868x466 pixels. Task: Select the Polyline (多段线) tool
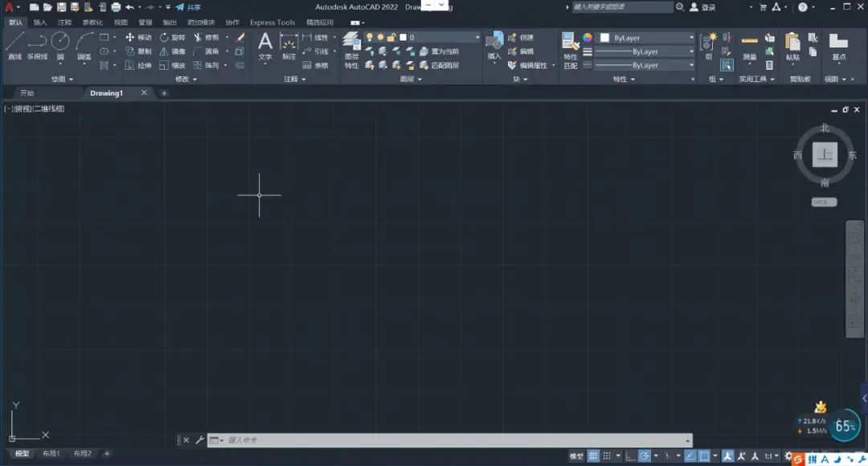click(37, 46)
